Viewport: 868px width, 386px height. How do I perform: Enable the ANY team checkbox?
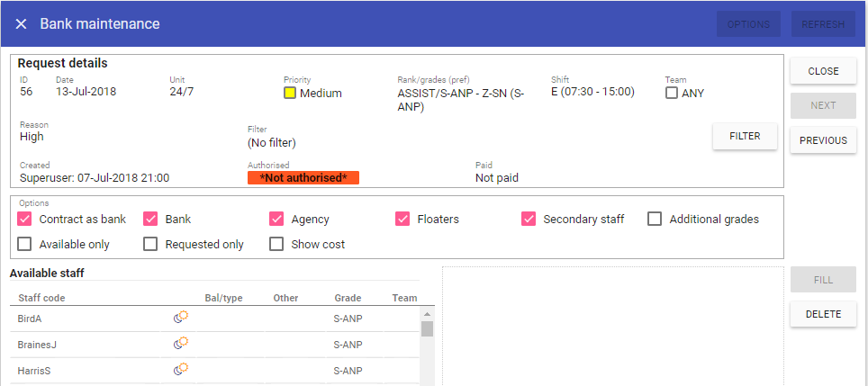tap(672, 93)
